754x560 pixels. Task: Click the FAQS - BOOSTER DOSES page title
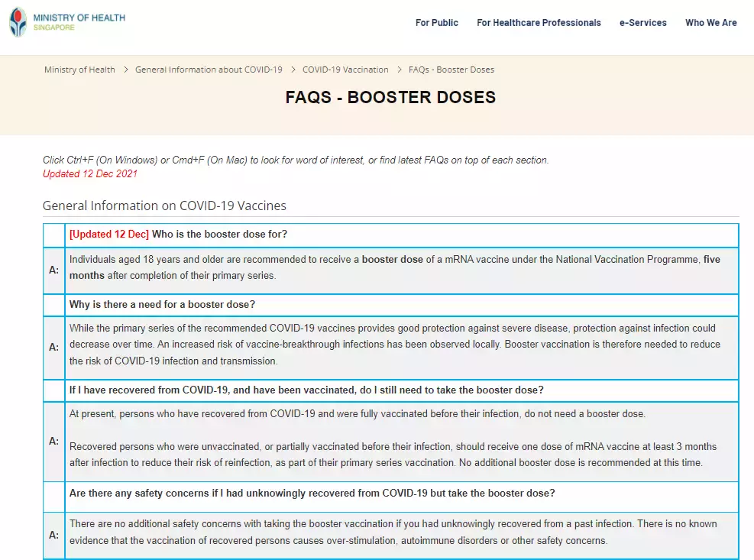point(390,98)
